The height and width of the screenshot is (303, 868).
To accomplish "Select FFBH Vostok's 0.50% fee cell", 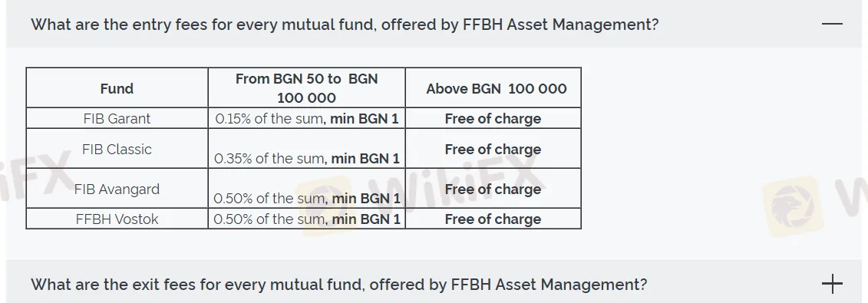I will point(307,219).
